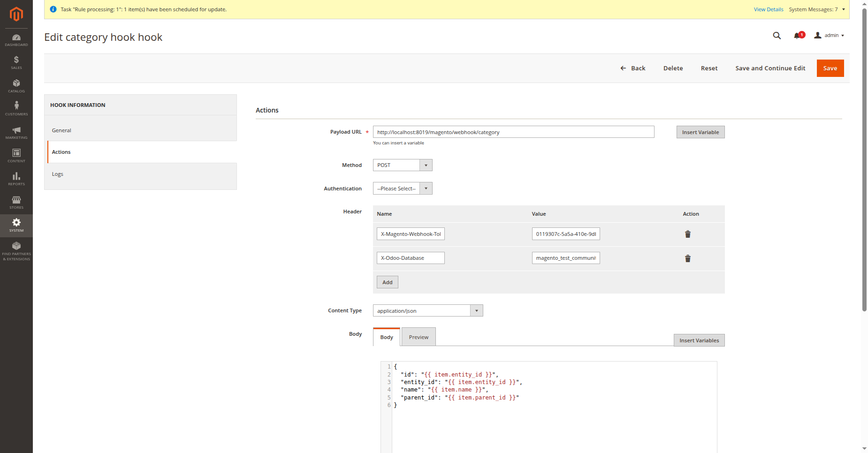
Task: Open the View Details link
Action: pyautogui.click(x=769, y=9)
